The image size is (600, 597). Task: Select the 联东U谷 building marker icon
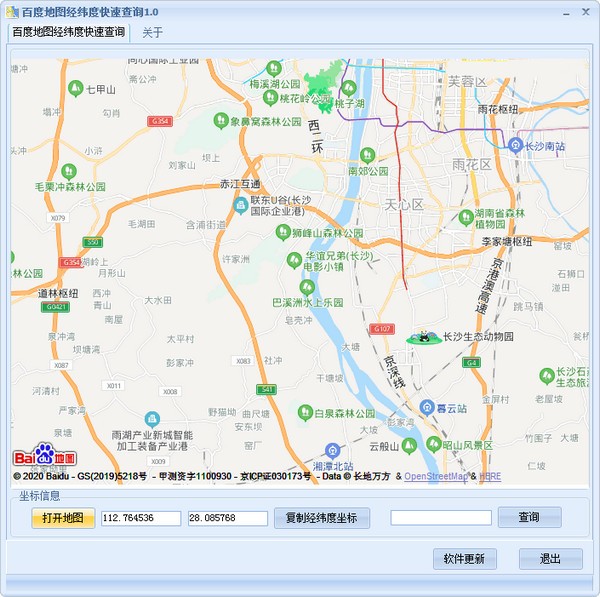(241, 206)
